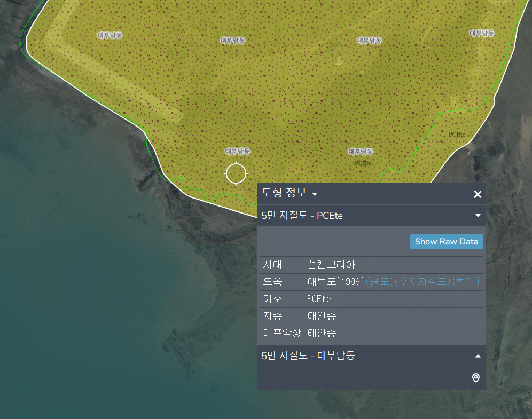
Task: Open the 도형 정보 title dropdown arrow
Action: coord(315,194)
